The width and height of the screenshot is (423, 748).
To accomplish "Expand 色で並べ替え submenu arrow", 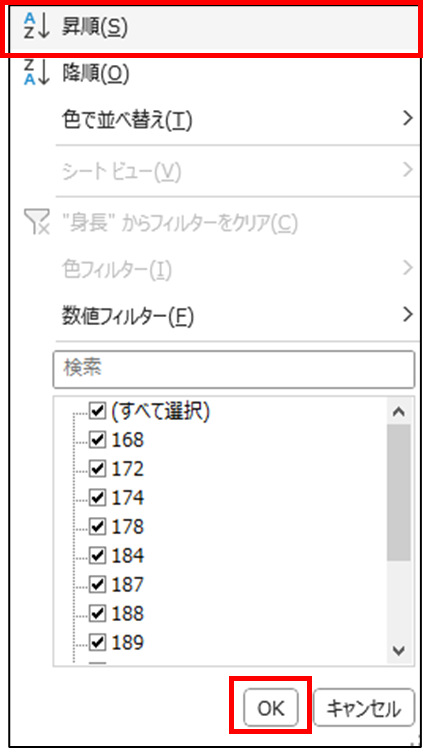I will click(407, 118).
